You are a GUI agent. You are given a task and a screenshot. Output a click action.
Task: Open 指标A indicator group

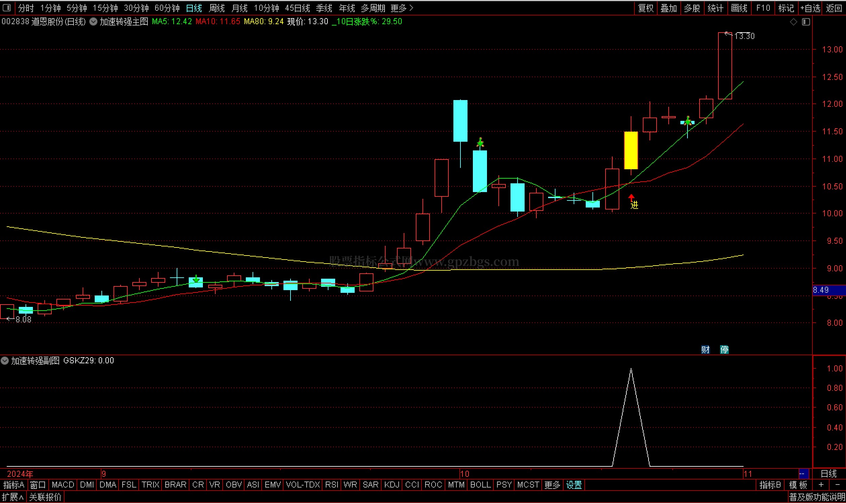click(13, 486)
